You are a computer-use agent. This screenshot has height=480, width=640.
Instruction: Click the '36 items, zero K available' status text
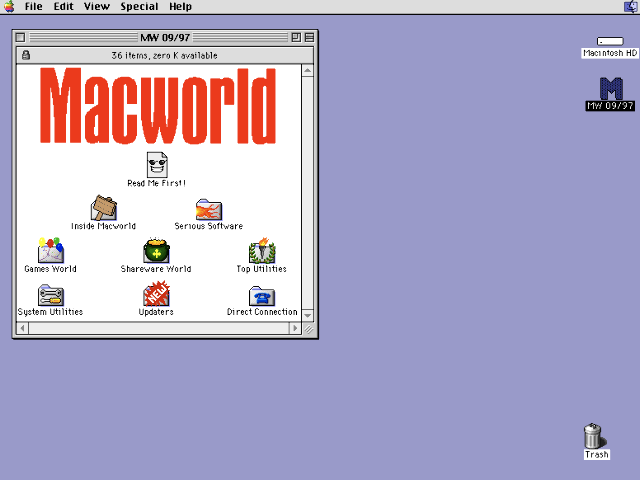(x=164, y=56)
